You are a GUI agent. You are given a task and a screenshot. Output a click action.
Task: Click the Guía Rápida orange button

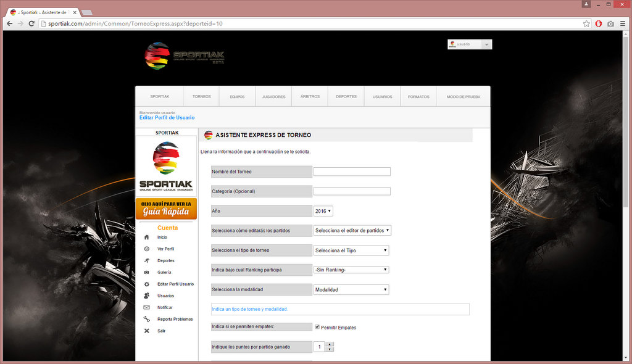point(166,209)
